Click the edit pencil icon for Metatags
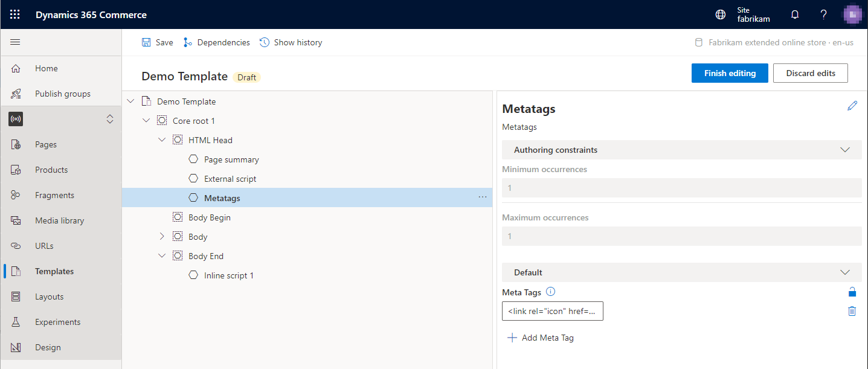The height and width of the screenshot is (369, 868). tap(852, 106)
